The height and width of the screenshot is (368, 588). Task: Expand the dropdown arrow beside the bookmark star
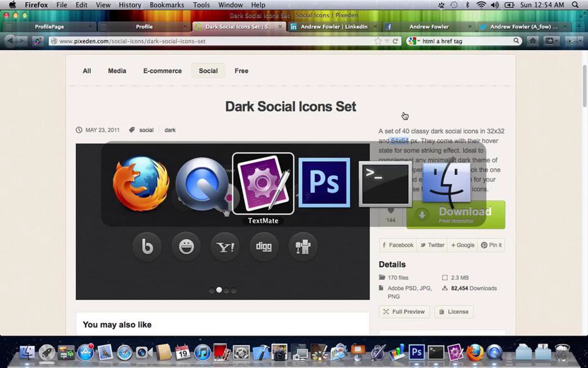pyautogui.click(x=387, y=41)
